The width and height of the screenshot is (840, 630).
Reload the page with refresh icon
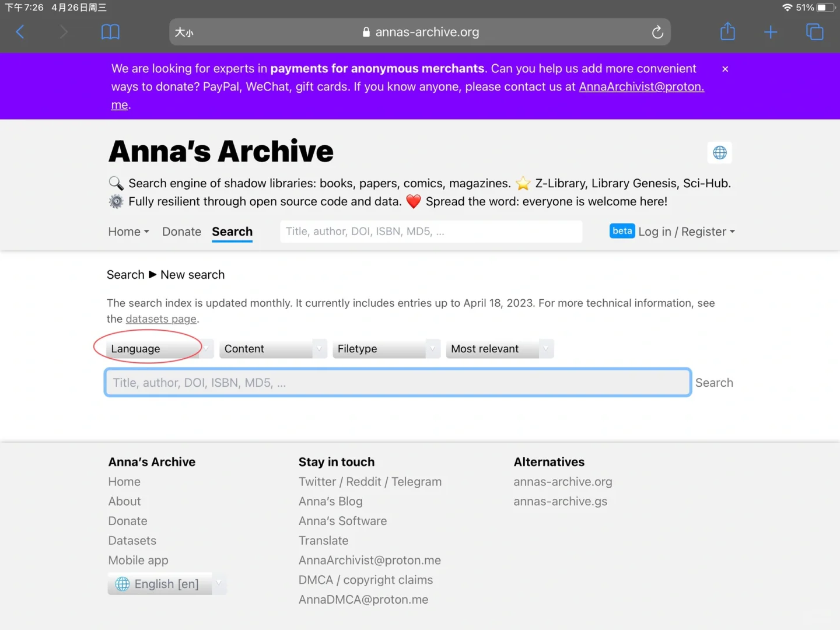(x=657, y=32)
